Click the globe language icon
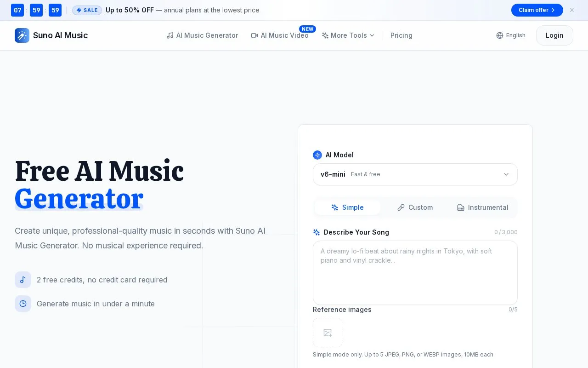This screenshot has width=588, height=368. (x=500, y=35)
